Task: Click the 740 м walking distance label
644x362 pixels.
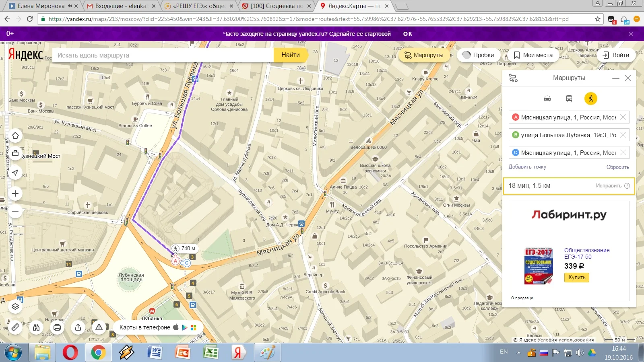Action: tap(185, 248)
